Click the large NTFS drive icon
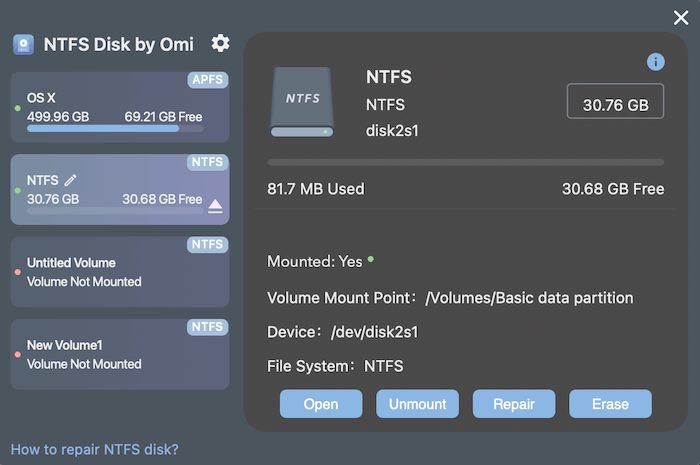Viewport: 700px width, 465px height. click(x=302, y=102)
